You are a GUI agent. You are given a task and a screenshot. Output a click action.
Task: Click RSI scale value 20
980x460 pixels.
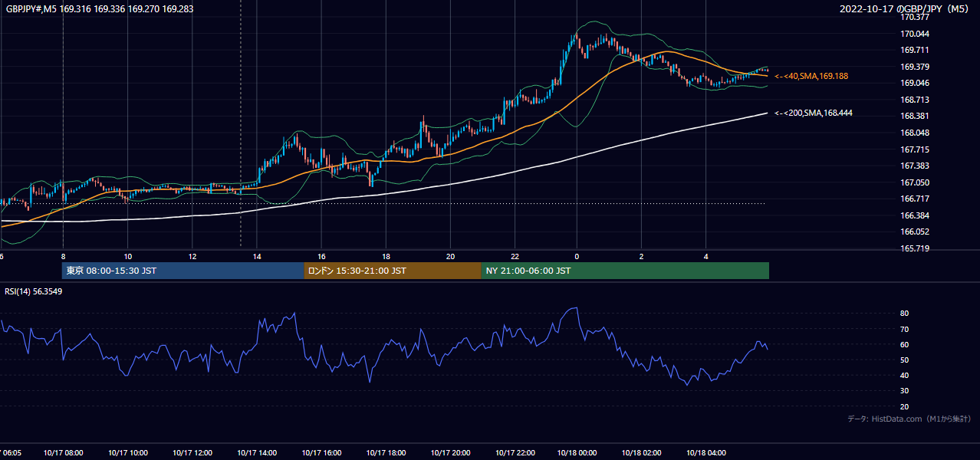[x=904, y=406]
